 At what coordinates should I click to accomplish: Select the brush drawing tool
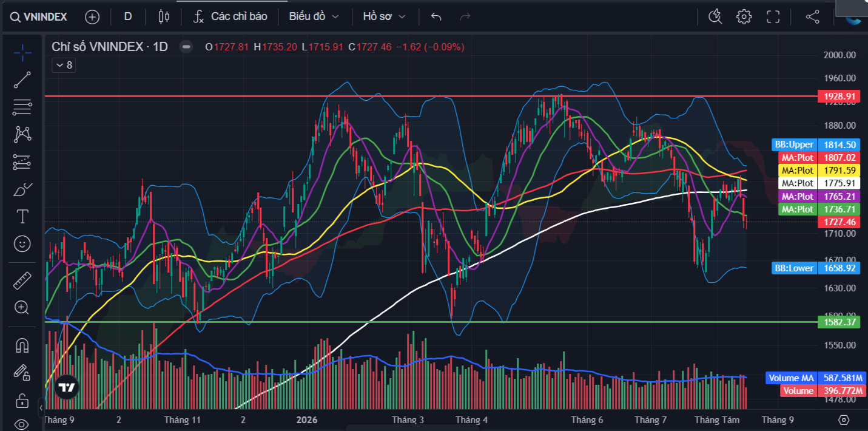(x=22, y=189)
